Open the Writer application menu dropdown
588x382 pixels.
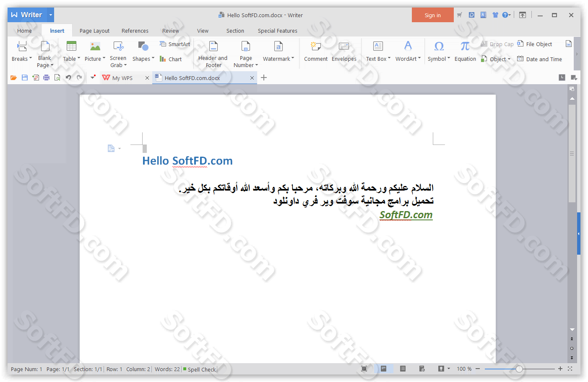pos(51,15)
